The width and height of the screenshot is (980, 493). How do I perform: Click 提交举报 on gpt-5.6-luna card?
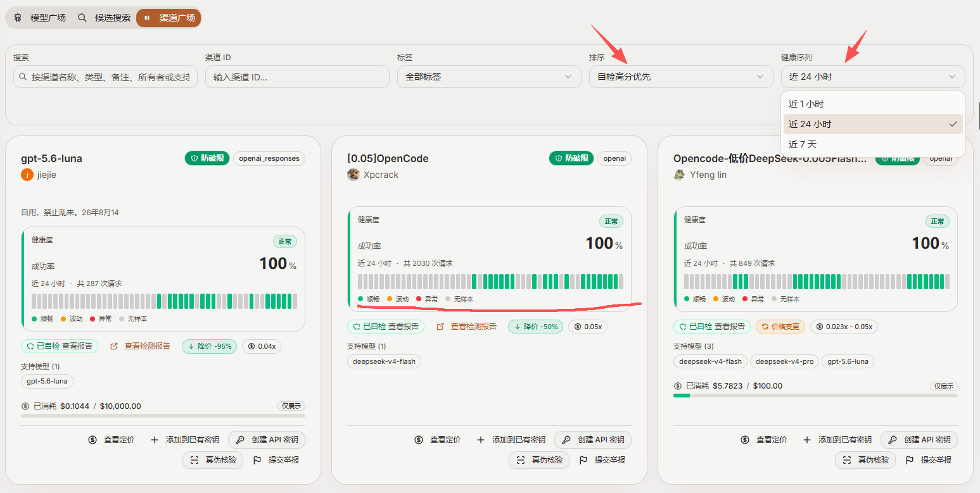[276, 460]
